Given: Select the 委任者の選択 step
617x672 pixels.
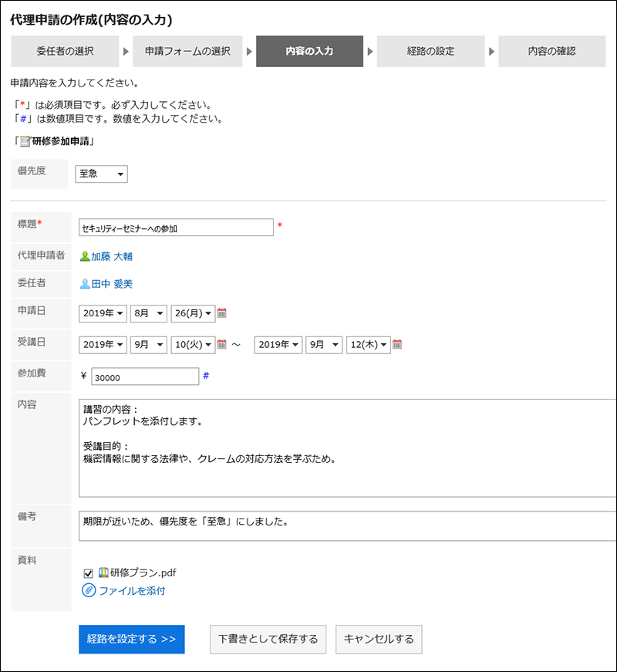Looking at the screenshot, I should (65, 51).
